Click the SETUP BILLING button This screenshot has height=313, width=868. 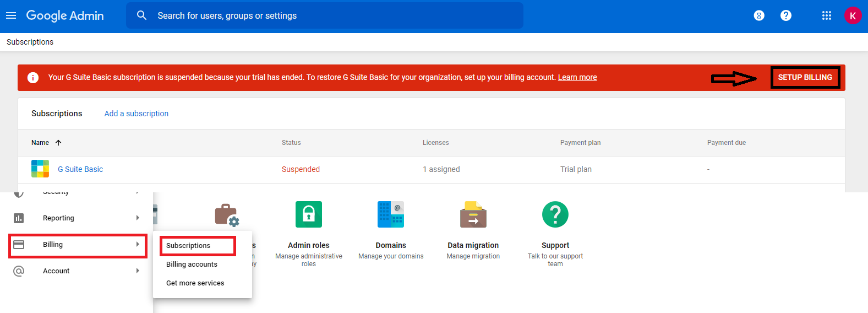(x=805, y=77)
